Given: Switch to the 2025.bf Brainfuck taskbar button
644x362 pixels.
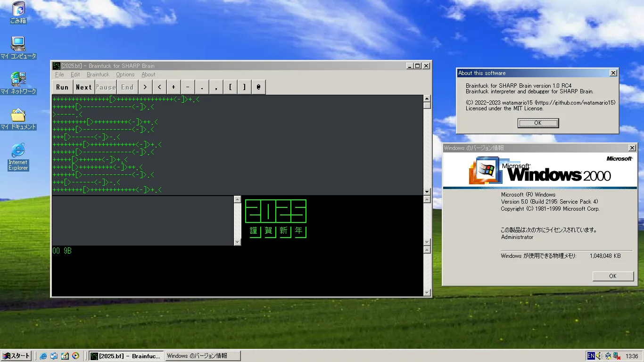Looking at the screenshot, I should tap(126, 356).
